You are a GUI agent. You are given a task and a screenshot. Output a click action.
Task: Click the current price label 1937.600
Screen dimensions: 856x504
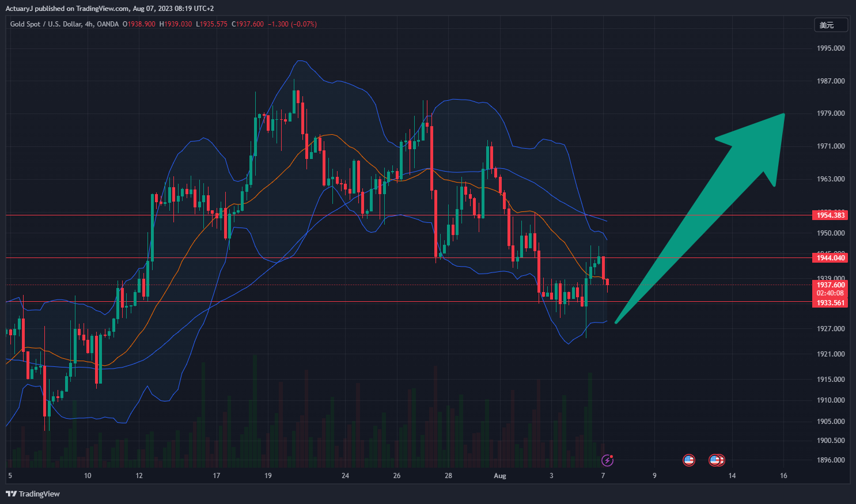coord(830,285)
